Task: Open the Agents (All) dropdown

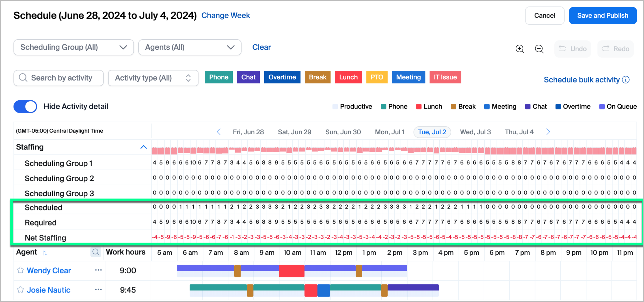Action: pos(190,48)
